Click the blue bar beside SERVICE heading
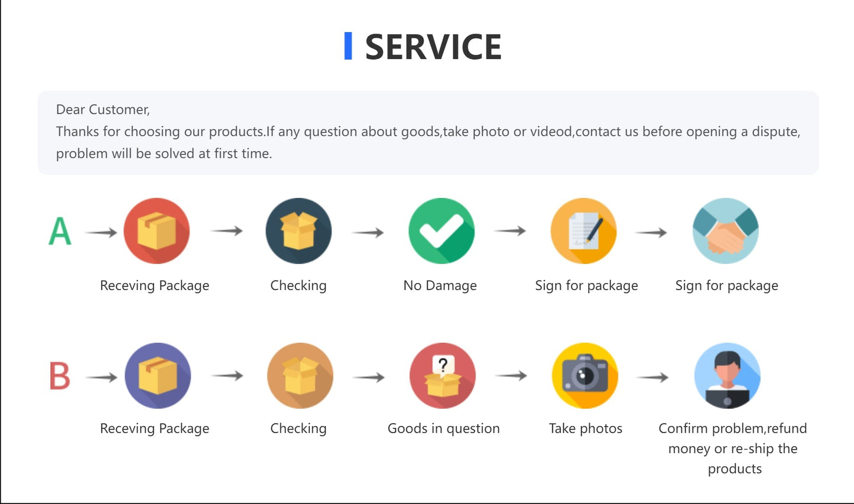854x504 pixels. click(x=348, y=46)
